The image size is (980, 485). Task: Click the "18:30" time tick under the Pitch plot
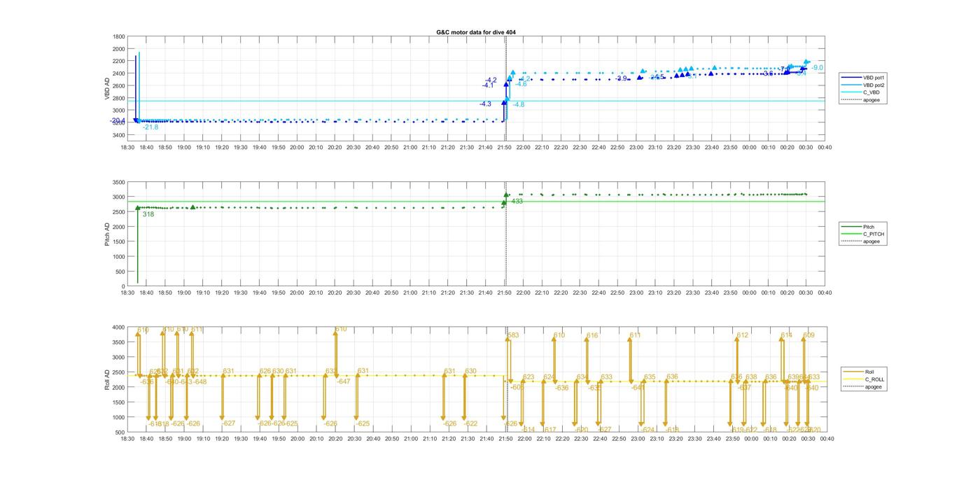pyautogui.click(x=127, y=293)
